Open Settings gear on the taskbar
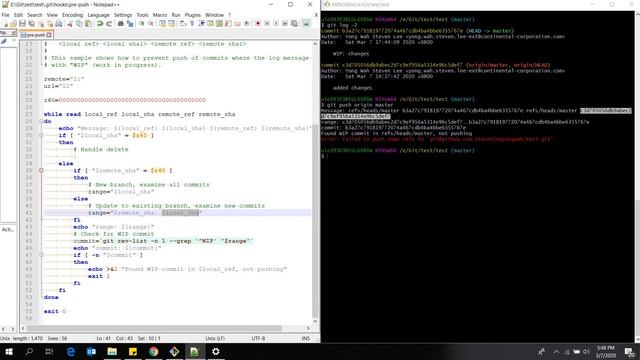 (x=216, y=351)
